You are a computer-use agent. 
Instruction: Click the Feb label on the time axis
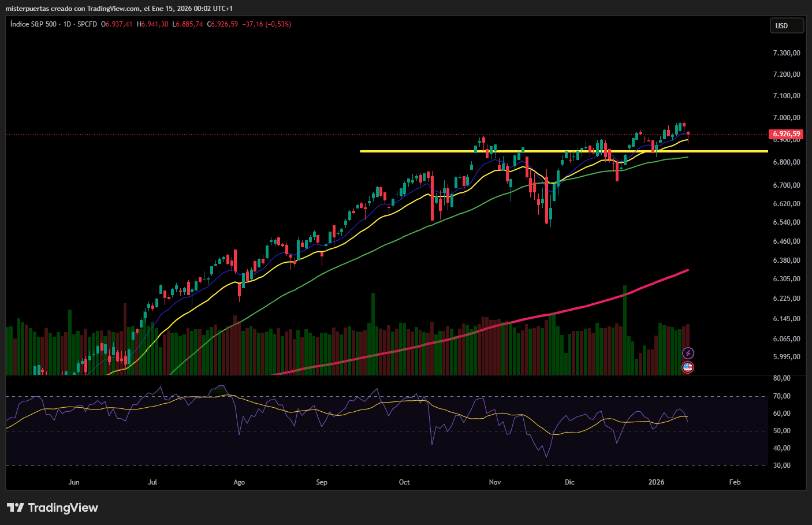[x=735, y=482]
